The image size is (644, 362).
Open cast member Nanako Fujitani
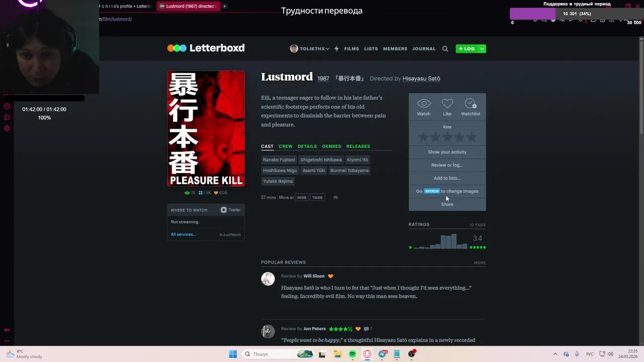279,160
